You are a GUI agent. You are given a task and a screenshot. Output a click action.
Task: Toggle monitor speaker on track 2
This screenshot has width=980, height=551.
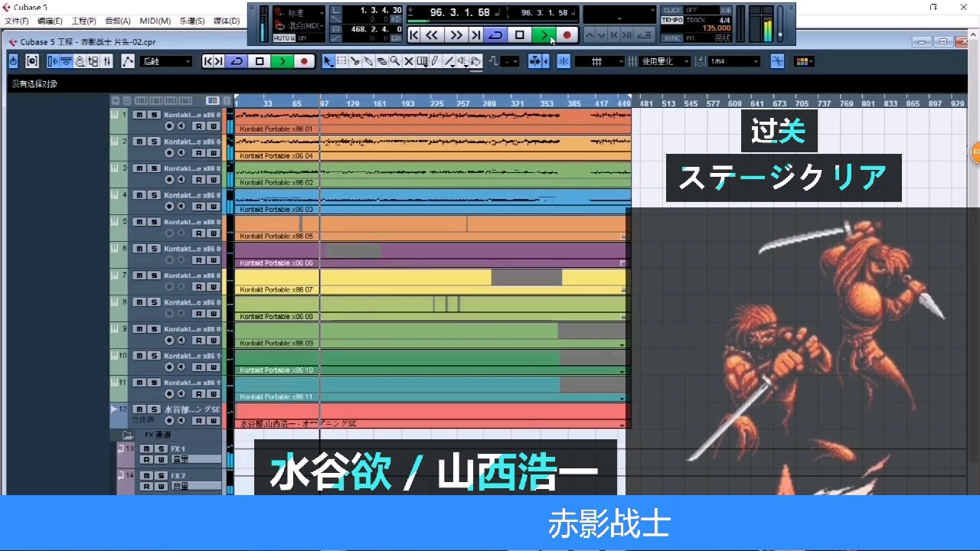click(x=181, y=152)
